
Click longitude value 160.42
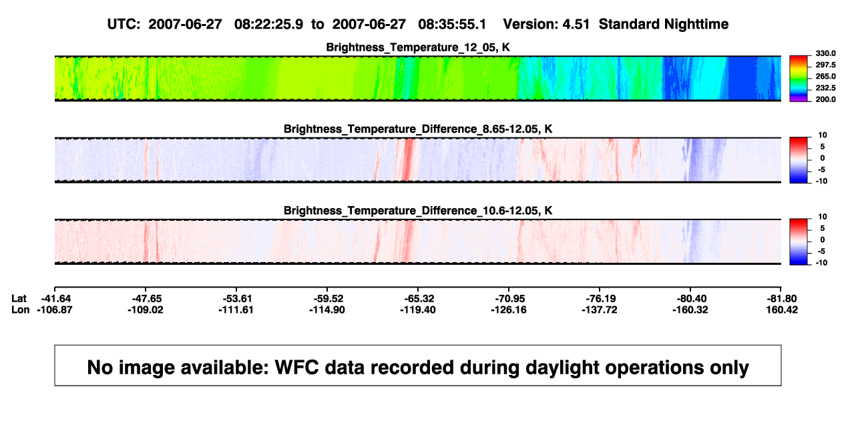pos(781,310)
